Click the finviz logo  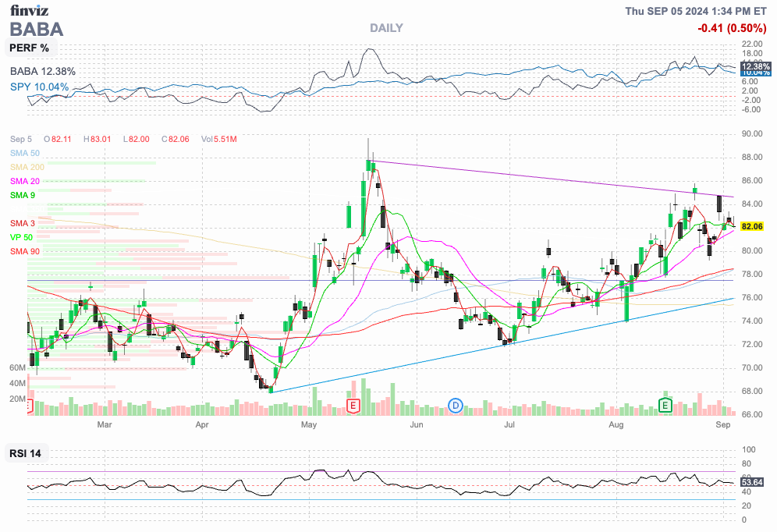29,10
